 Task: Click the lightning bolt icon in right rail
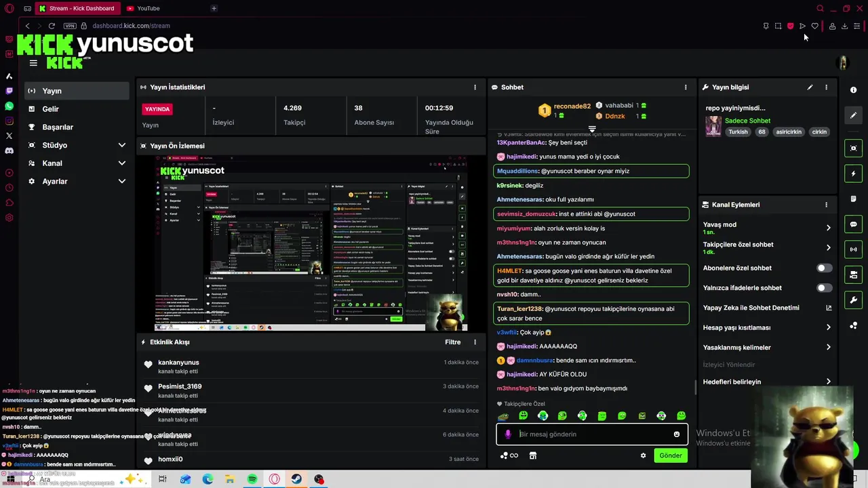[853, 174]
